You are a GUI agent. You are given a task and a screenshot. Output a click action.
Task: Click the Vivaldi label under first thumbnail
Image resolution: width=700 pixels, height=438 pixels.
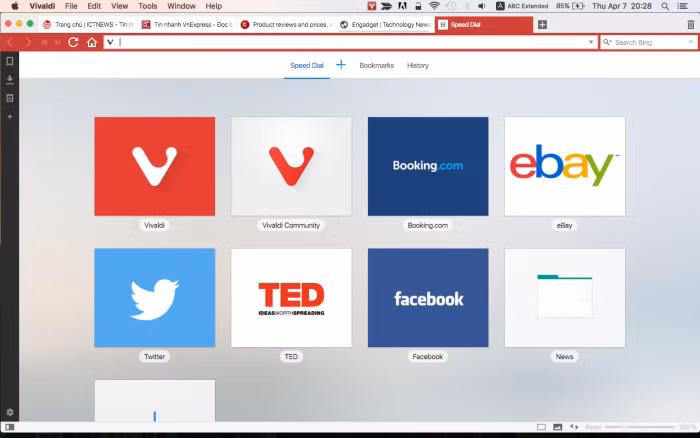tap(154, 225)
